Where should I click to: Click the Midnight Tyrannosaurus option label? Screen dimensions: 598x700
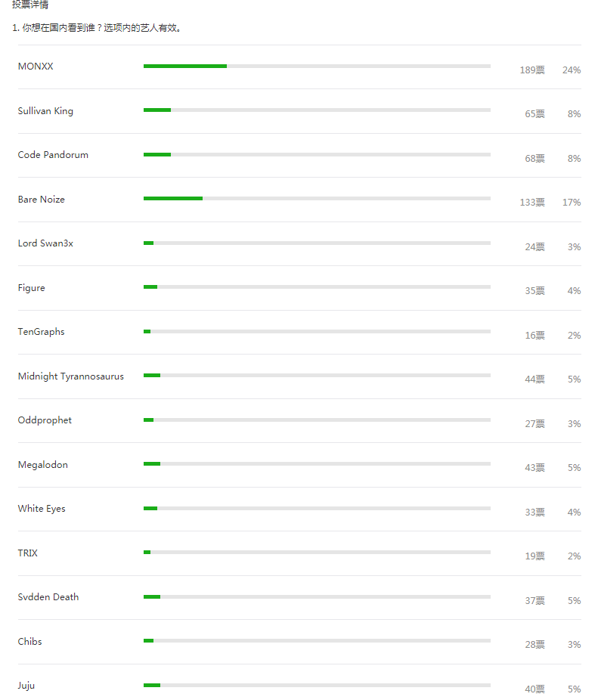(71, 376)
